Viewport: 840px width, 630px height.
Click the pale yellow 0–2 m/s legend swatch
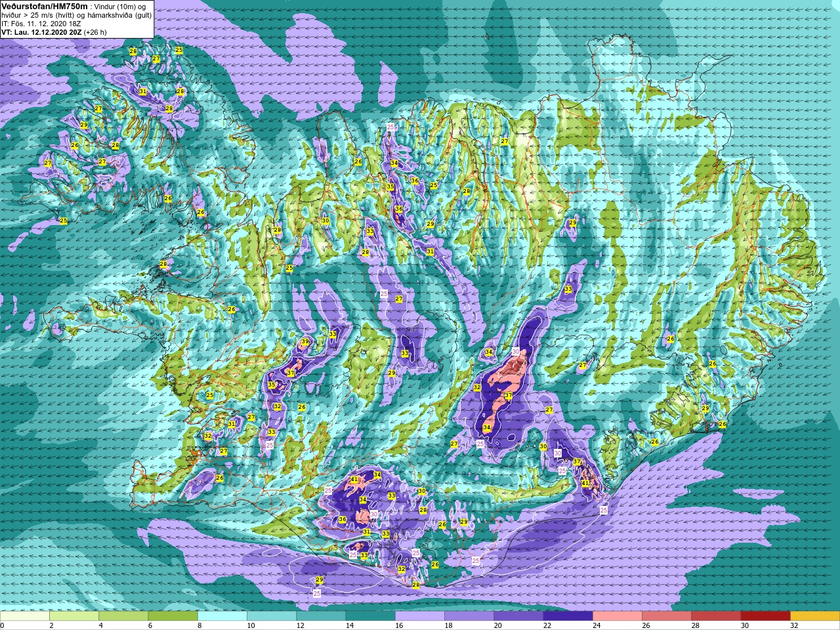[25, 616]
